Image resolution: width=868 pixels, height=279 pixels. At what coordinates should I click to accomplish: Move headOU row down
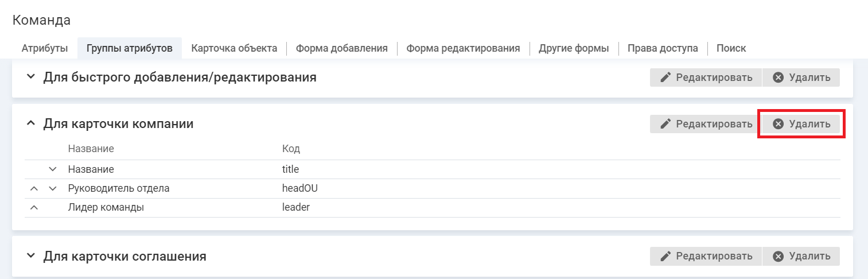click(x=53, y=188)
